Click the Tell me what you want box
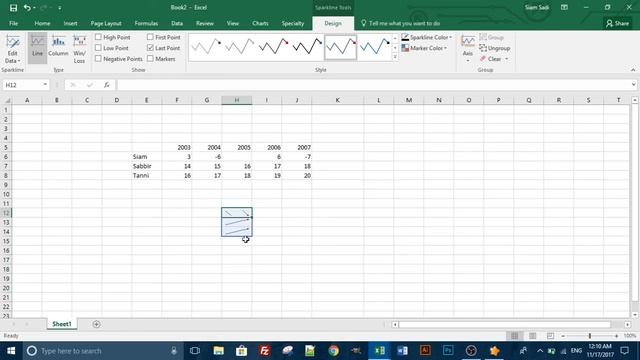 coord(400,23)
